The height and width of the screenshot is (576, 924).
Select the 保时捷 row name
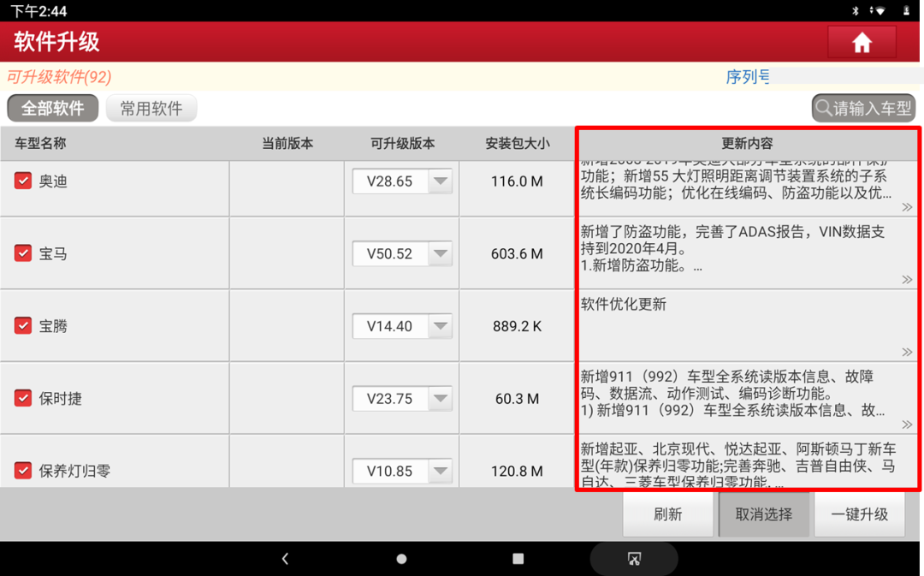[60, 399]
